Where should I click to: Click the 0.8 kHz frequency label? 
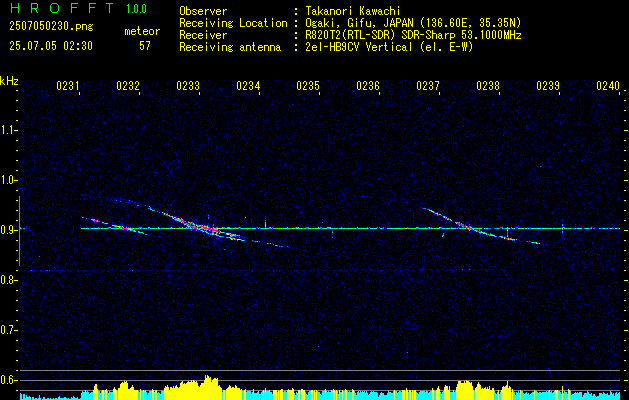coord(8,280)
